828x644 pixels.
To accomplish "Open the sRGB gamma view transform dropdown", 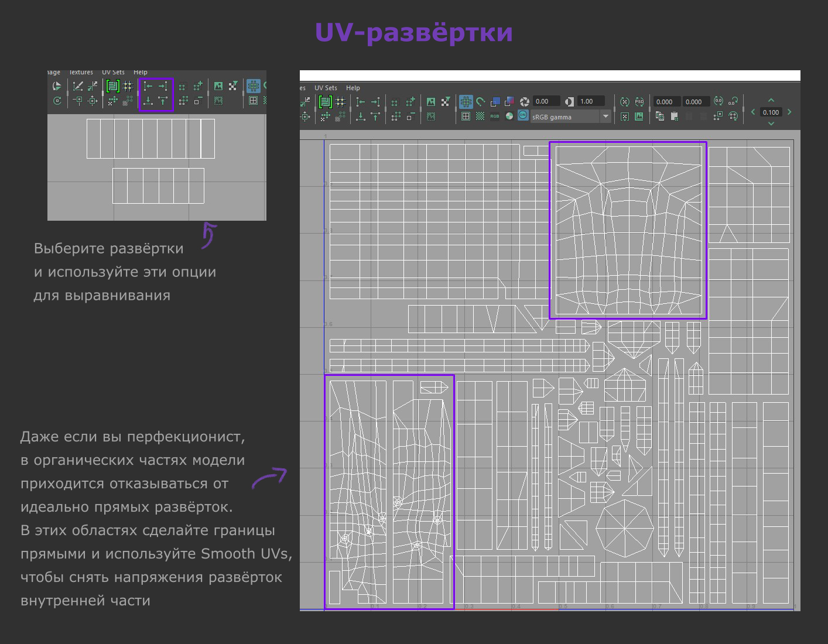I will click(570, 117).
